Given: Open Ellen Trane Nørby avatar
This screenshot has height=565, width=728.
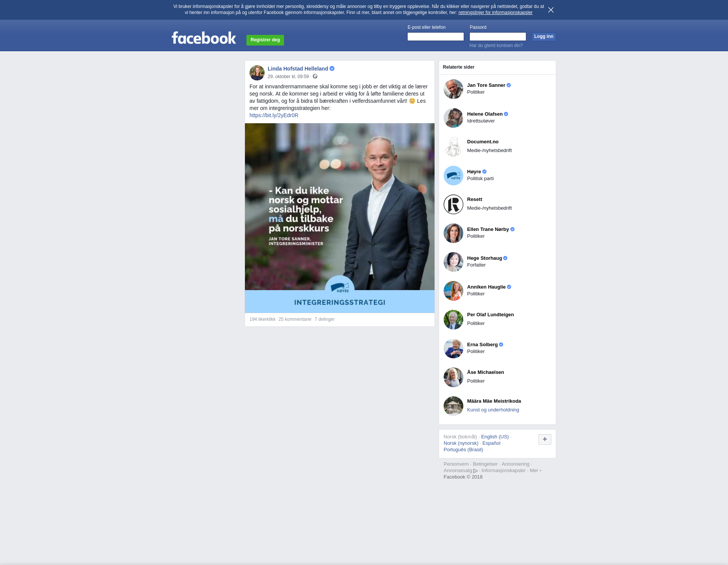Looking at the screenshot, I should pyautogui.click(x=453, y=233).
